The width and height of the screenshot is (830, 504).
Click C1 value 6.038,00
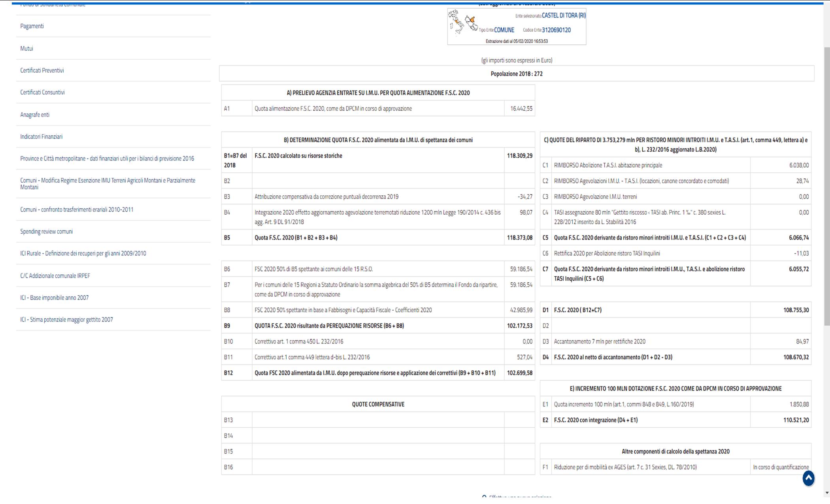click(799, 165)
